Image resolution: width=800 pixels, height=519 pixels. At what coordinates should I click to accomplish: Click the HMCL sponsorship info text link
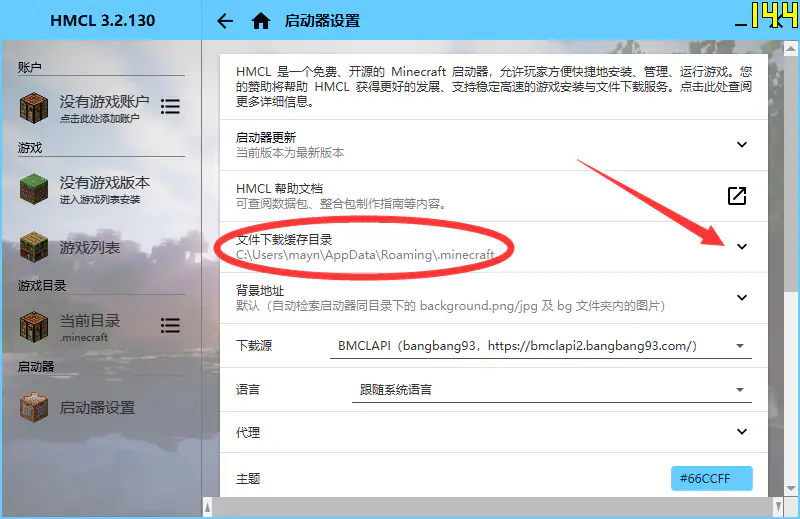click(494, 87)
